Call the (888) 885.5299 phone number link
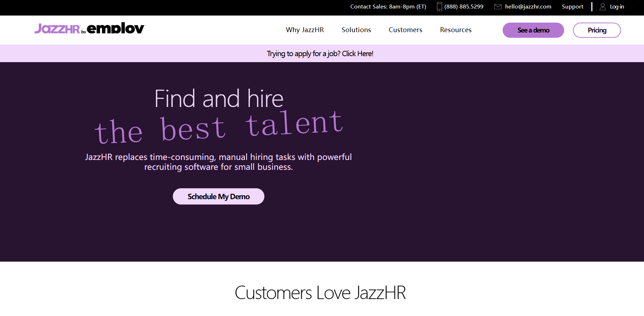This screenshot has height=316, width=644. pyautogui.click(x=464, y=7)
